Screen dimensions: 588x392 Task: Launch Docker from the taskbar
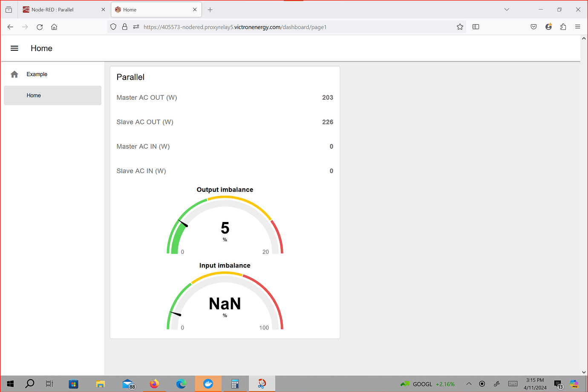pos(208,383)
